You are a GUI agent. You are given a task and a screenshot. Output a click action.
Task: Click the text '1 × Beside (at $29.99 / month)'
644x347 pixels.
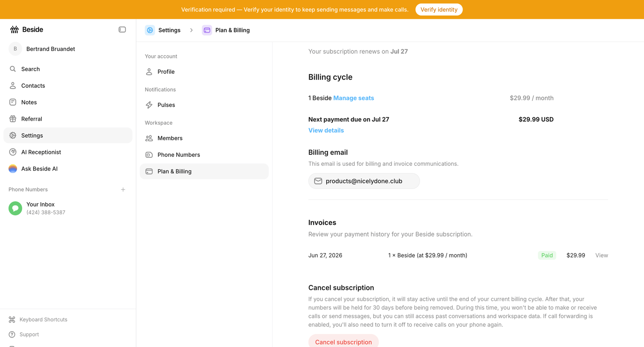pyautogui.click(x=428, y=255)
